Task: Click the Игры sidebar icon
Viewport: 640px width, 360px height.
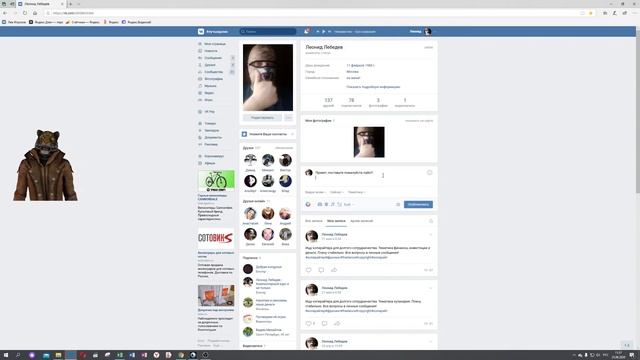Action: [x=200, y=100]
